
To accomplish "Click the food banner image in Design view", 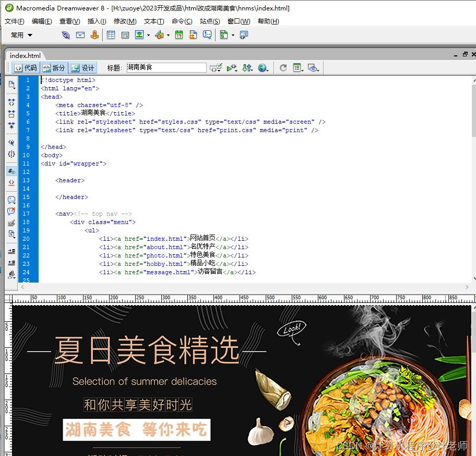I will [x=242, y=380].
